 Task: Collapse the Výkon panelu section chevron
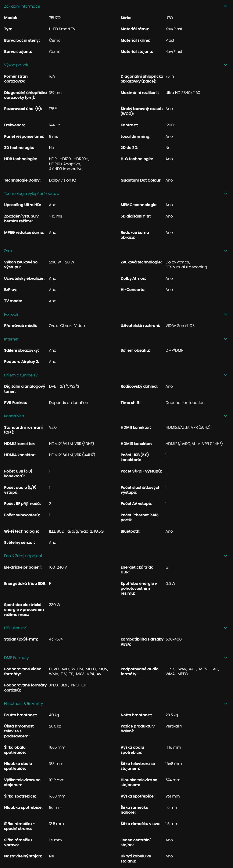pos(226,65)
